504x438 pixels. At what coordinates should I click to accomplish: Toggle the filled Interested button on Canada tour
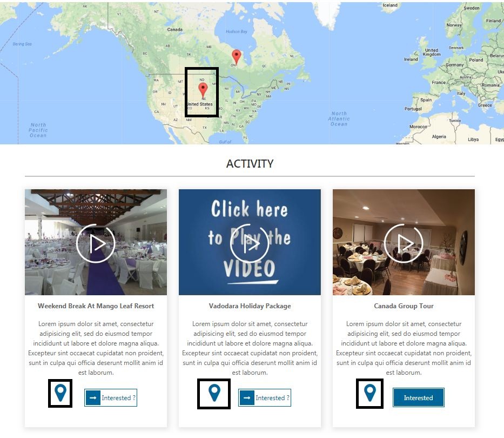click(419, 398)
